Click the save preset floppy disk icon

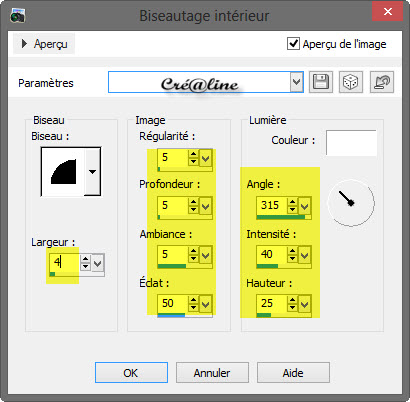(321, 82)
